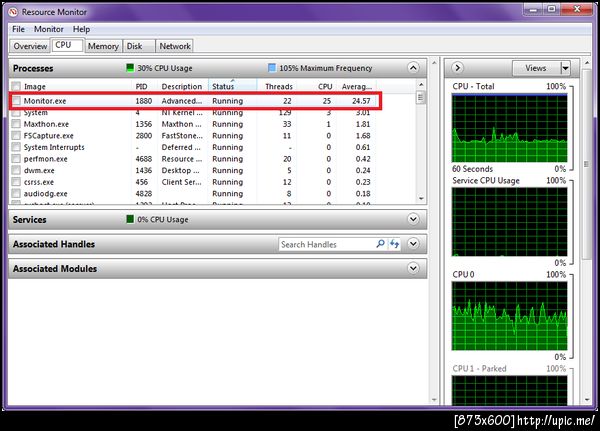The height and width of the screenshot is (431, 600).
Task: Sort by the Description column header
Action: (x=182, y=87)
